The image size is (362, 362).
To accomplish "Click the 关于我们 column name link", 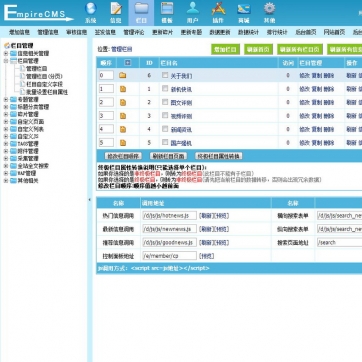I will click(181, 76).
